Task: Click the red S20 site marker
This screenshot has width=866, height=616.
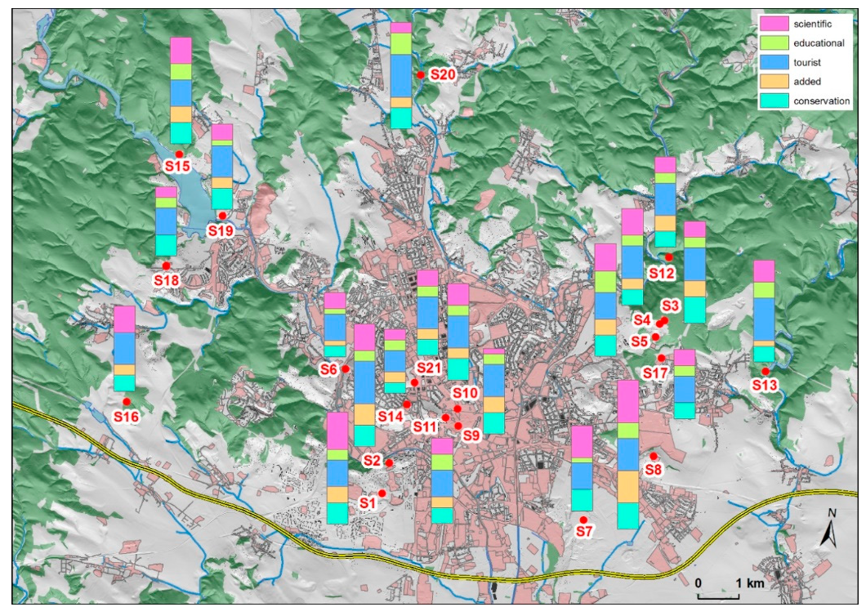Action: tap(420, 74)
